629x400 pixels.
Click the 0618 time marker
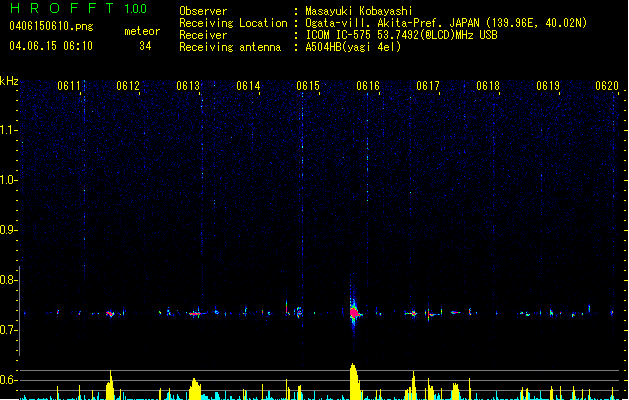point(488,86)
